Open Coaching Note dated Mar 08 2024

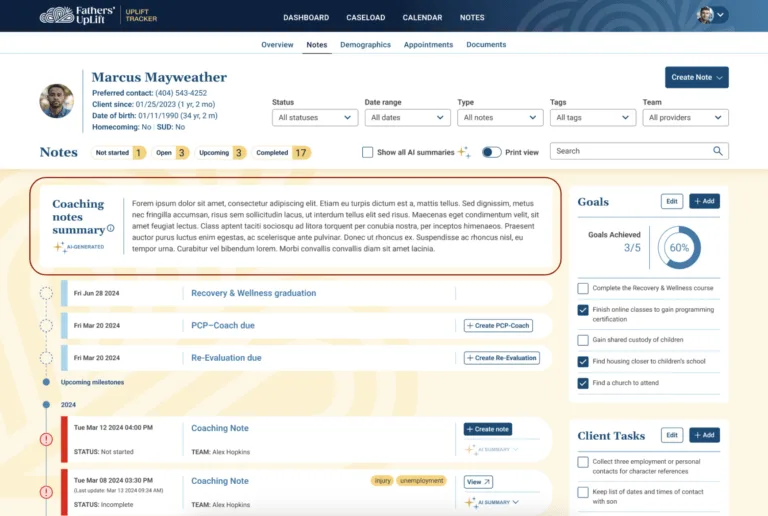(220, 481)
